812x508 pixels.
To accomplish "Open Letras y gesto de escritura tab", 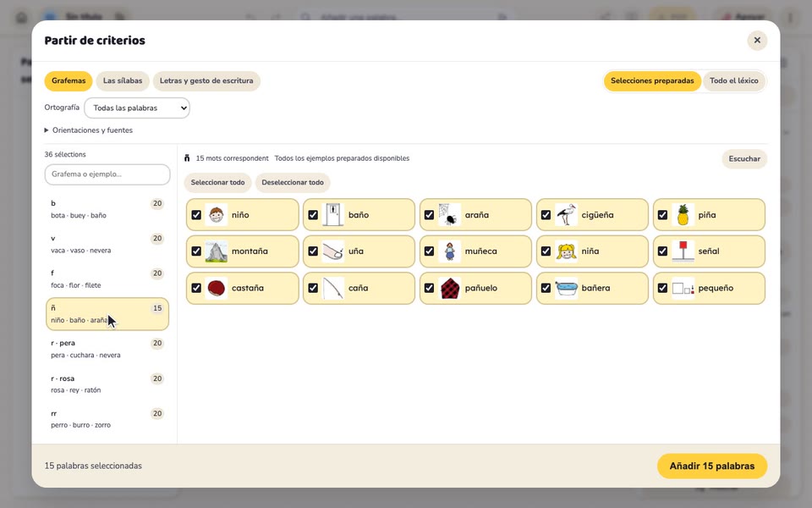I will (x=206, y=81).
